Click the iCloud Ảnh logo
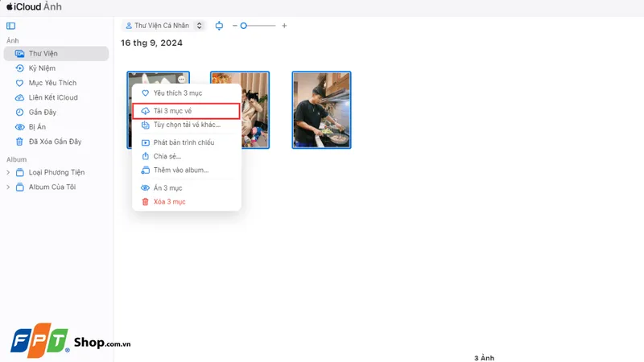 pyautogui.click(x=34, y=7)
